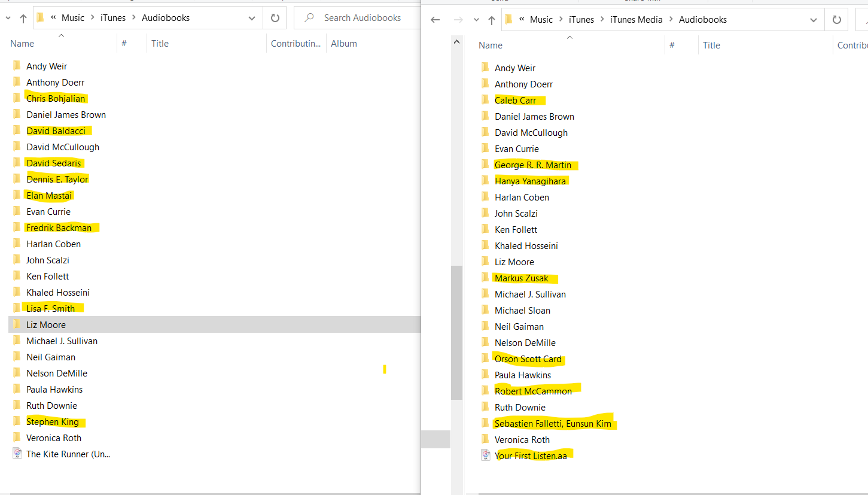
Task: Go up one folder level in right window
Action: [492, 20]
